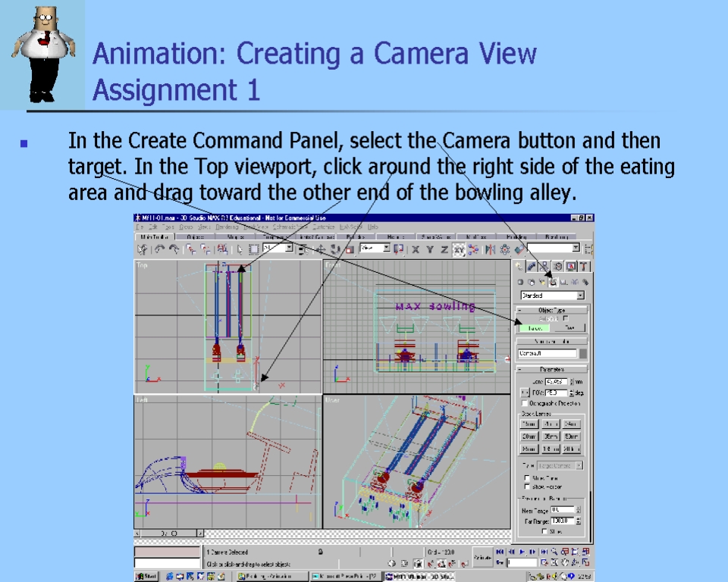This screenshot has height=582, width=728.
Task: Click the Free camera button
Action: [569, 328]
